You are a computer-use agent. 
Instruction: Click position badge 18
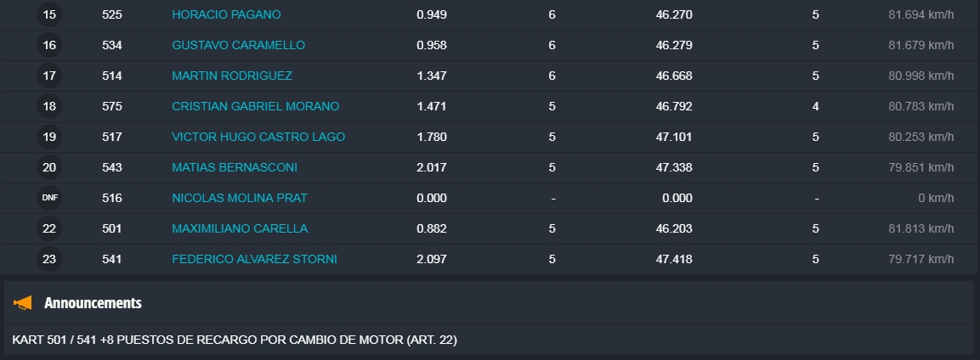pyautogui.click(x=49, y=106)
